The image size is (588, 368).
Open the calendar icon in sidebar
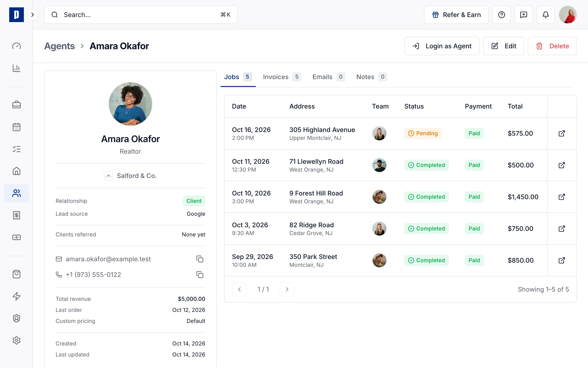point(16,127)
